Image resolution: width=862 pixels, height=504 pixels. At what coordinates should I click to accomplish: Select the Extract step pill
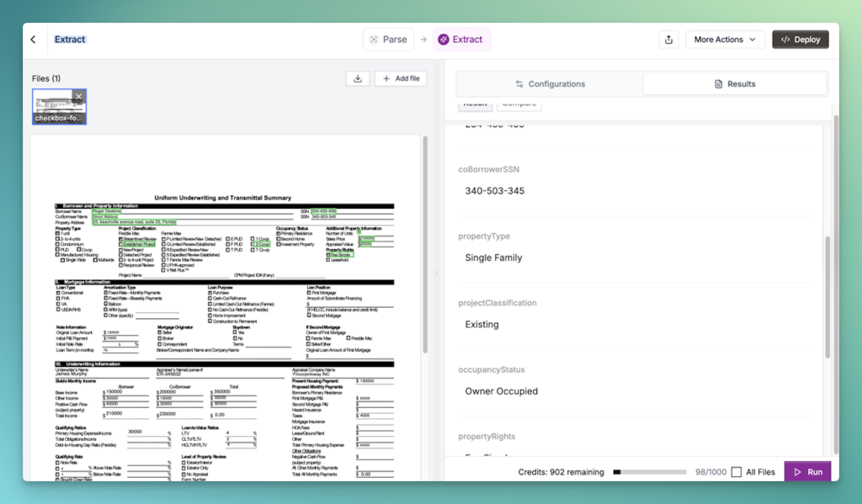point(461,40)
